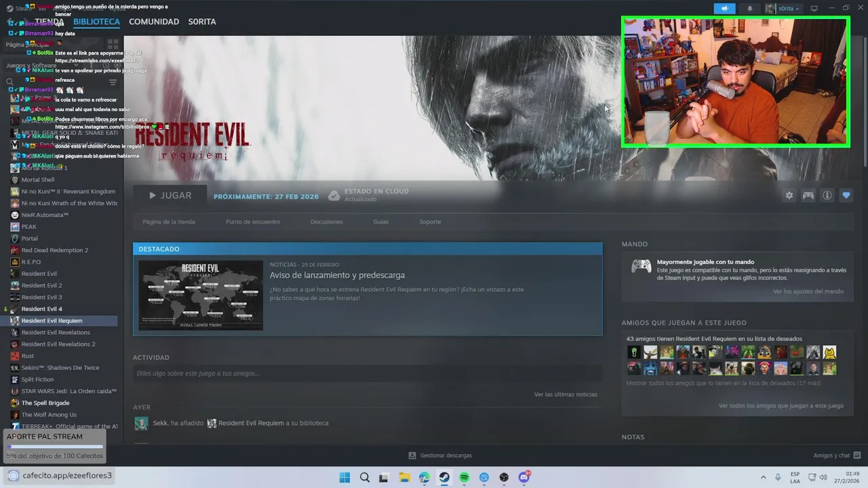Select Resident Evil 3 in the library
The height and width of the screenshot is (488, 868).
pos(41,297)
